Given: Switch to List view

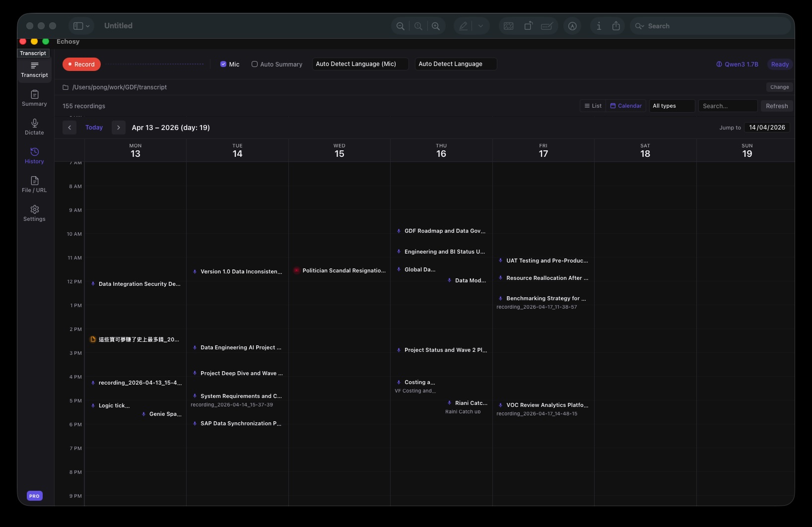Looking at the screenshot, I should coord(593,106).
